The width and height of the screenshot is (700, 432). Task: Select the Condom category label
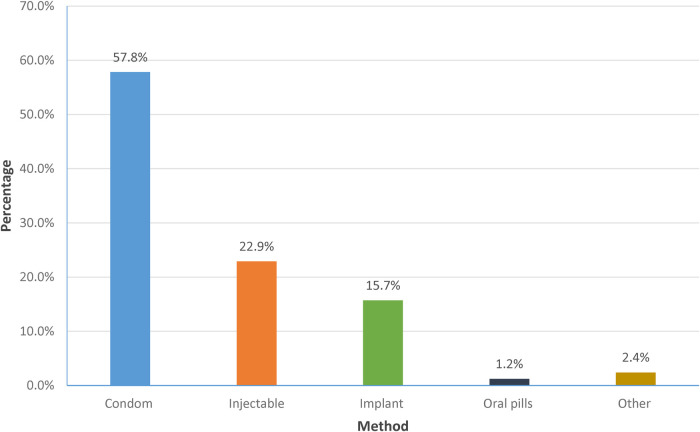coord(129,403)
